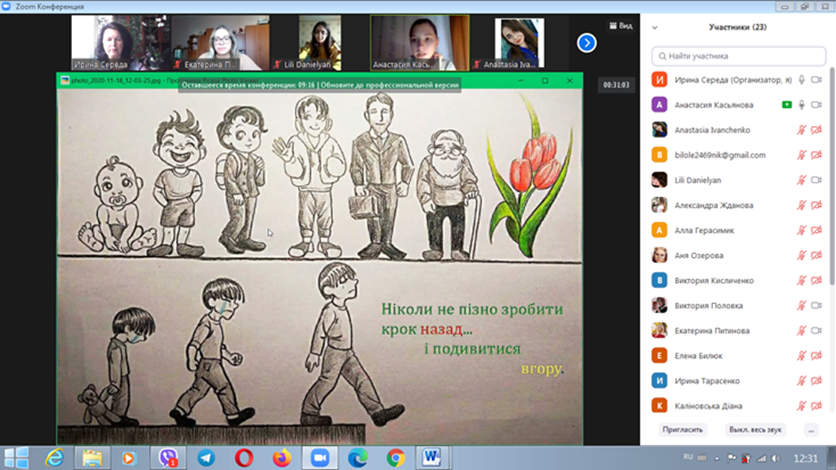This screenshot has width=836, height=470.
Task: Click the Zoom icon in the taskbar
Action: [320, 457]
